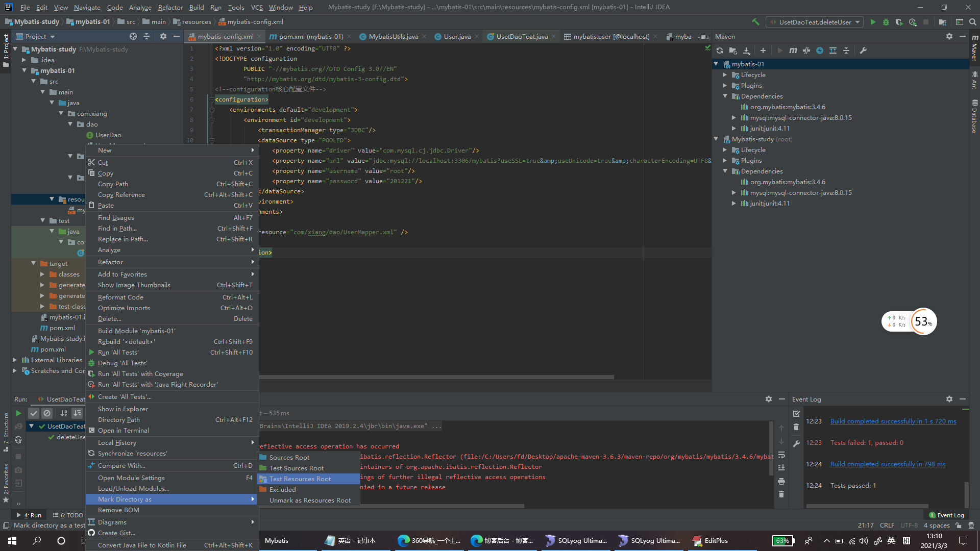Click Download Sources Maven toolbar icon
This screenshot has height=551, width=980.
pyautogui.click(x=747, y=51)
